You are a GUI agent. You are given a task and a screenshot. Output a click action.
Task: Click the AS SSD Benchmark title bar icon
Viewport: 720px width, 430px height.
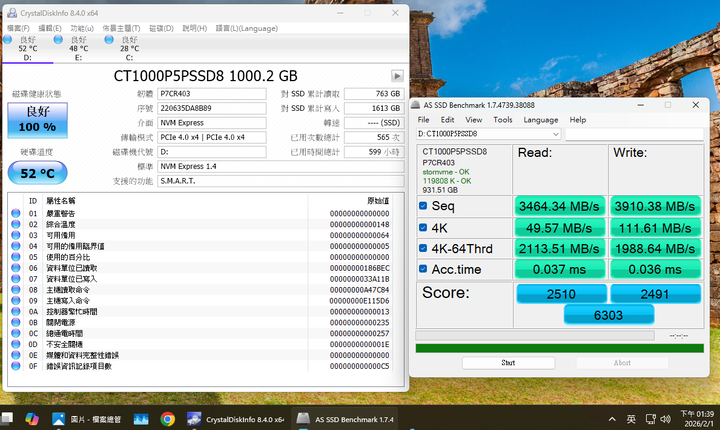pyautogui.click(x=416, y=105)
